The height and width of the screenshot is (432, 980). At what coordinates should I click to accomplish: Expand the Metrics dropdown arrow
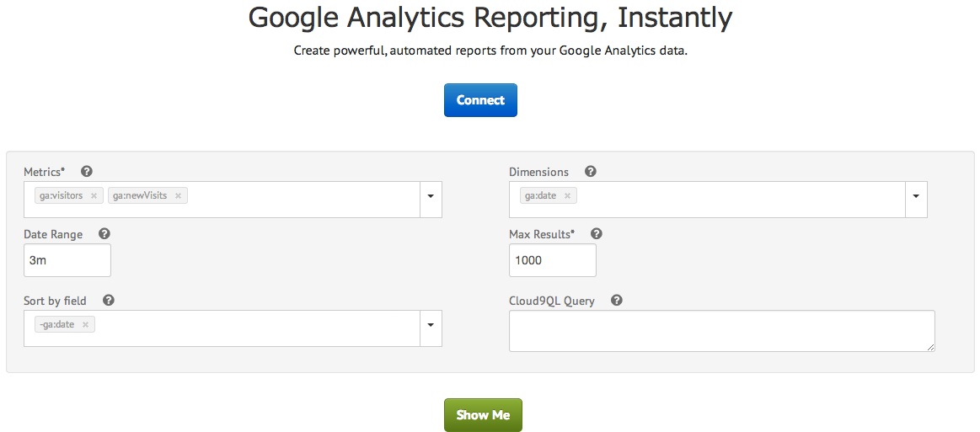(431, 196)
